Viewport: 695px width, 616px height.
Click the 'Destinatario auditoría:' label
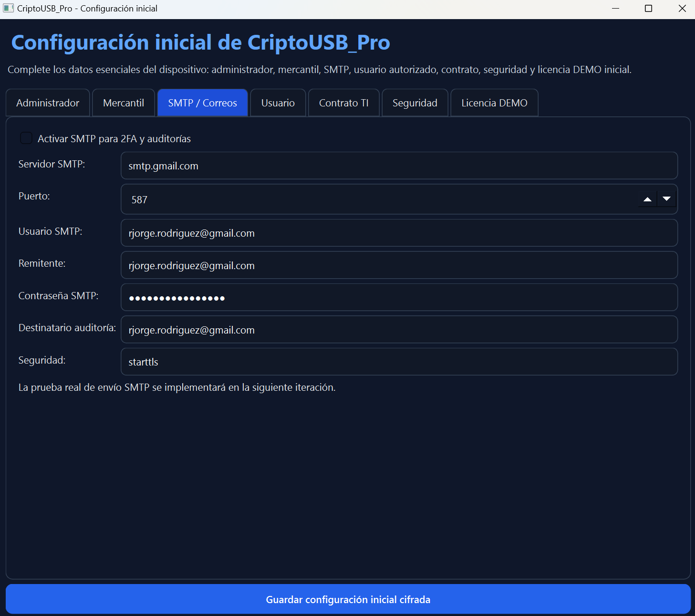click(x=67, y=328)
